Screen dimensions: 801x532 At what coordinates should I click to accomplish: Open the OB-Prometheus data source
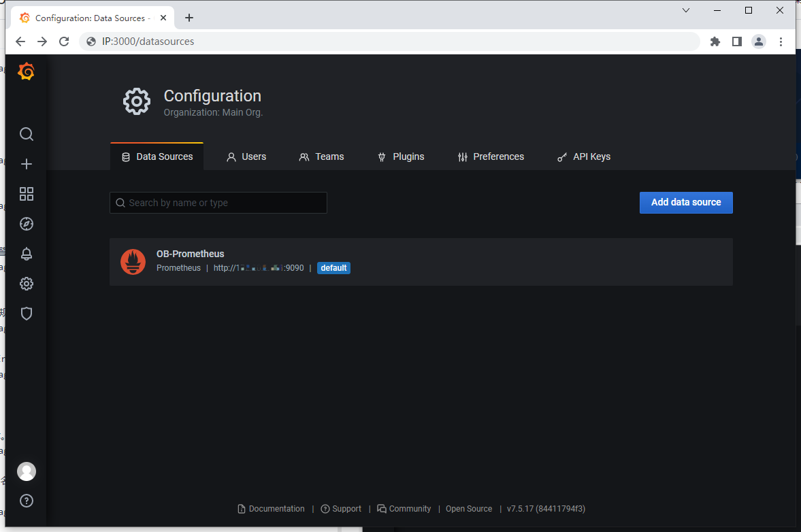coord(421,262)
